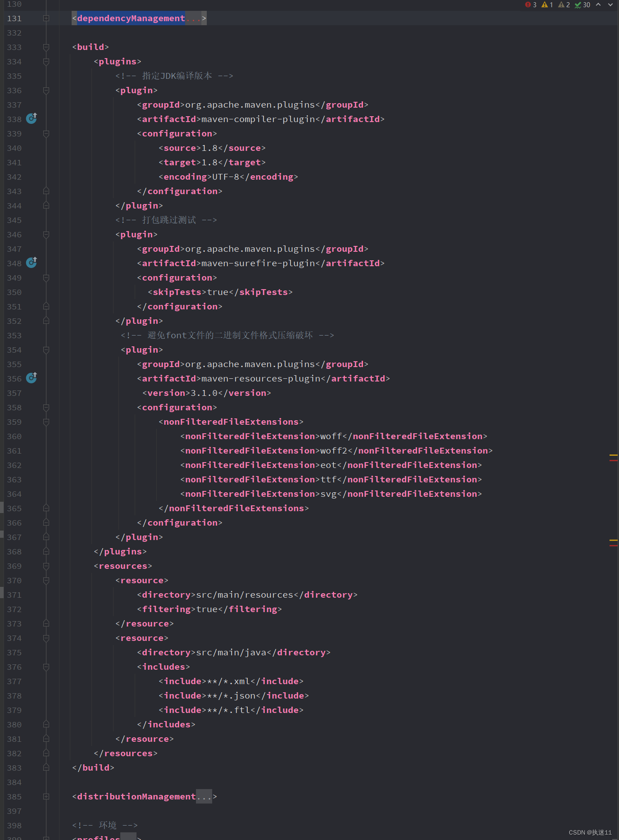Collapse the plugins tag fold on line 334
This screenshot has width=619, height=840.
46,62
